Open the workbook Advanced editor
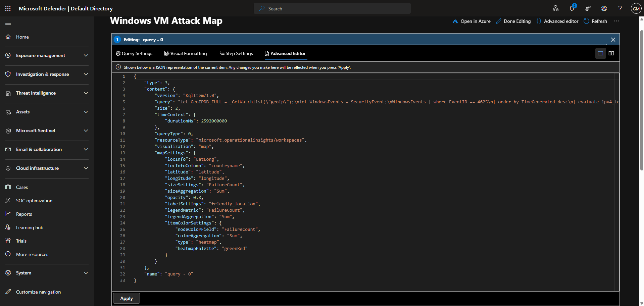644x306 pixels. pos(557,21)
